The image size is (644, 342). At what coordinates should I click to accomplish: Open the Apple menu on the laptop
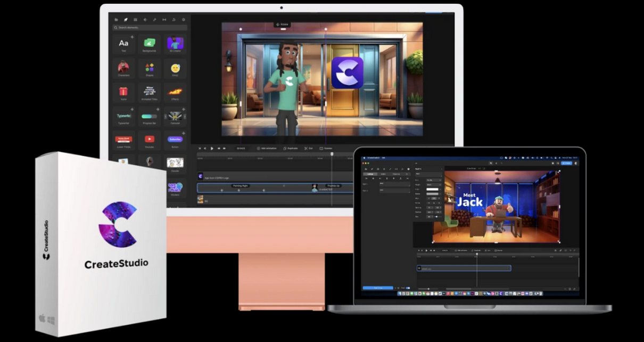pyautogui.click(x=365, y=158)
